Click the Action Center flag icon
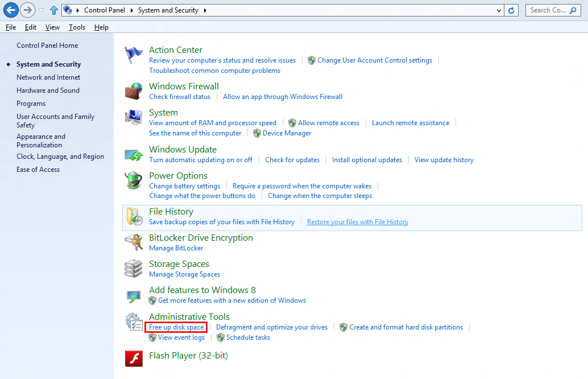Image resolution: width=588 pixels, height=379 pixels. click(x=134, y=55)
